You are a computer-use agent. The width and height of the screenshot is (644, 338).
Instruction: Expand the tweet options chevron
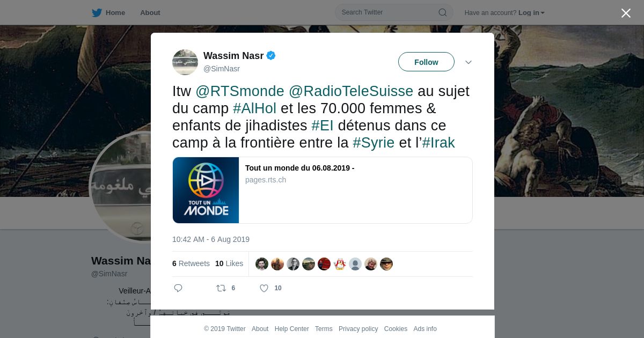pos(469,62)
